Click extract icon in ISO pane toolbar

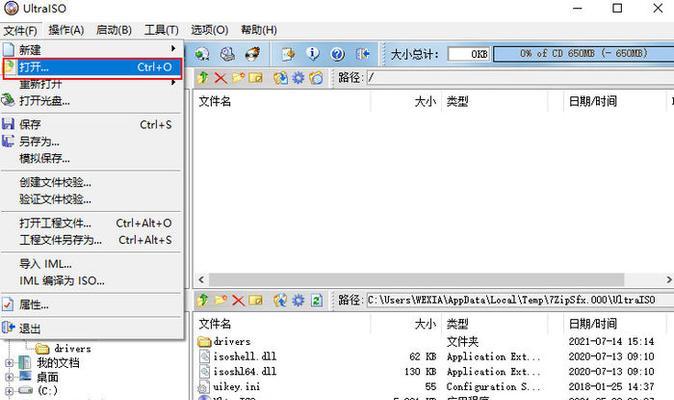(280, 78)
